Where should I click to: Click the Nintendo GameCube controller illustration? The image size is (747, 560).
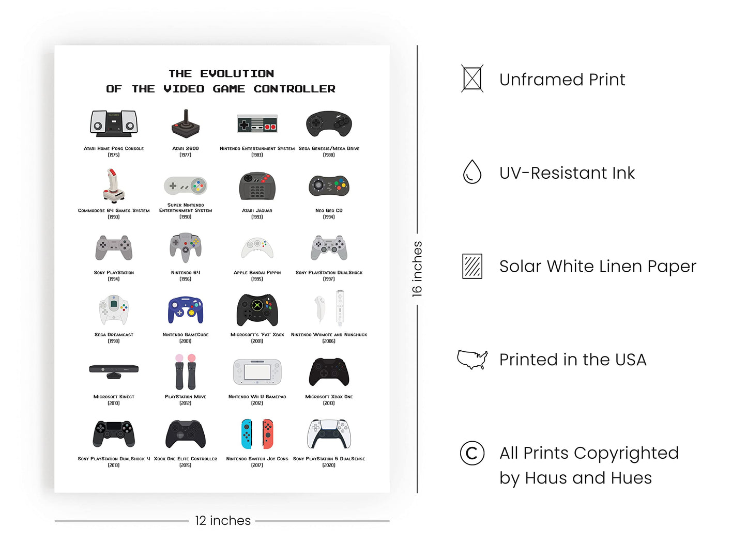(186, 310)
